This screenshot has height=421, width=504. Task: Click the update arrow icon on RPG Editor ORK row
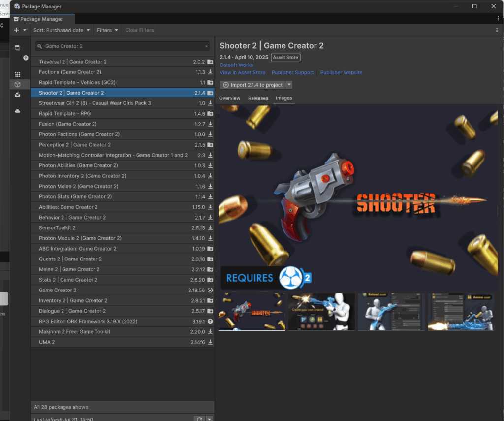point(210,322)
